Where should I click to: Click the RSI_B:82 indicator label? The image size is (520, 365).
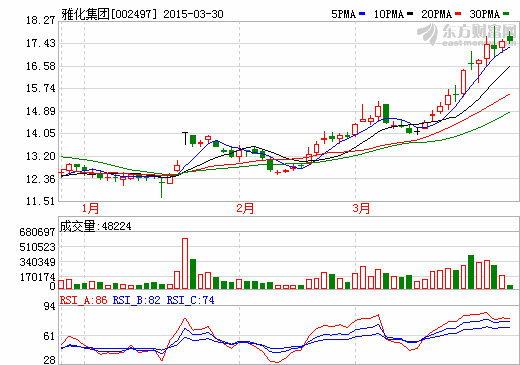137,300
